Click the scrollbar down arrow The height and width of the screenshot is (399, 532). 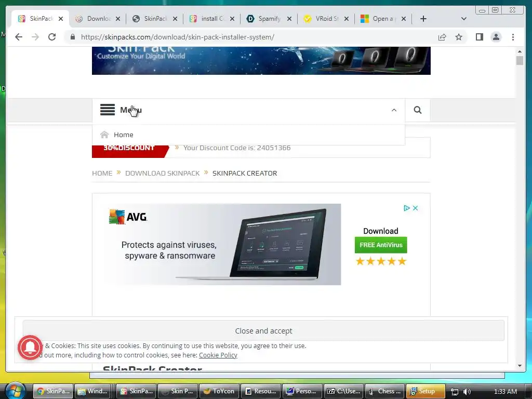tap(520, 366)
